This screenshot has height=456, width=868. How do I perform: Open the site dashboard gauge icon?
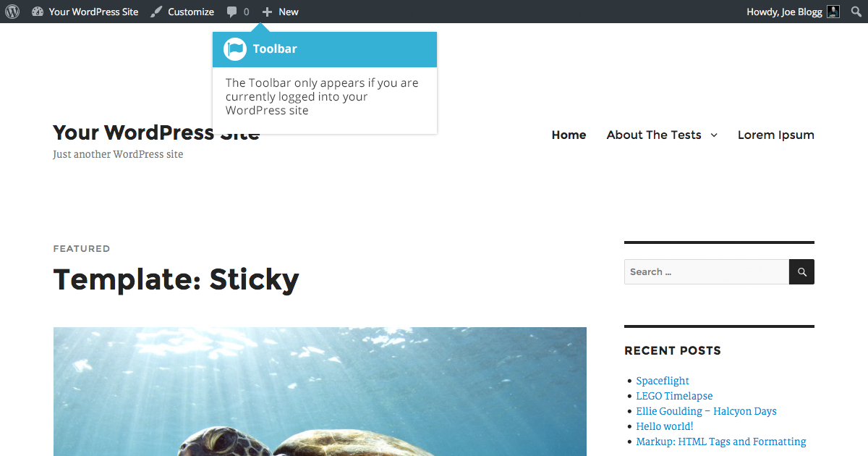pos(38,12)
